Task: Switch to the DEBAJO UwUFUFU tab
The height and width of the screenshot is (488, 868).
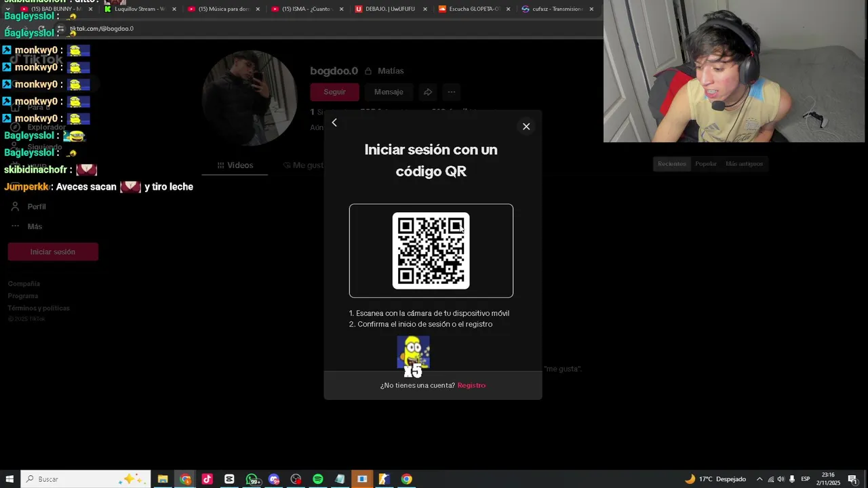Action: pyautogui.click(x=390, y=9)
